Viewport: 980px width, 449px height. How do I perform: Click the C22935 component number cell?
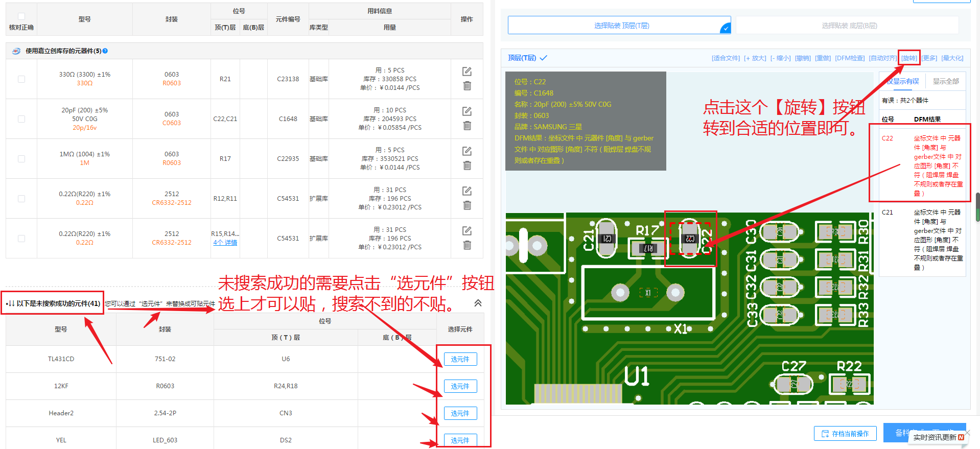coord(288,159)
